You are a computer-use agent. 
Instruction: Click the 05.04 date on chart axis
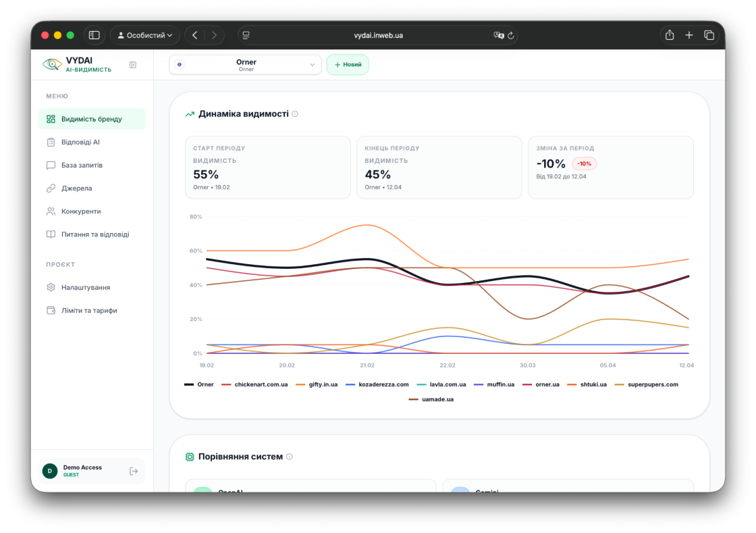pos(607,365)
